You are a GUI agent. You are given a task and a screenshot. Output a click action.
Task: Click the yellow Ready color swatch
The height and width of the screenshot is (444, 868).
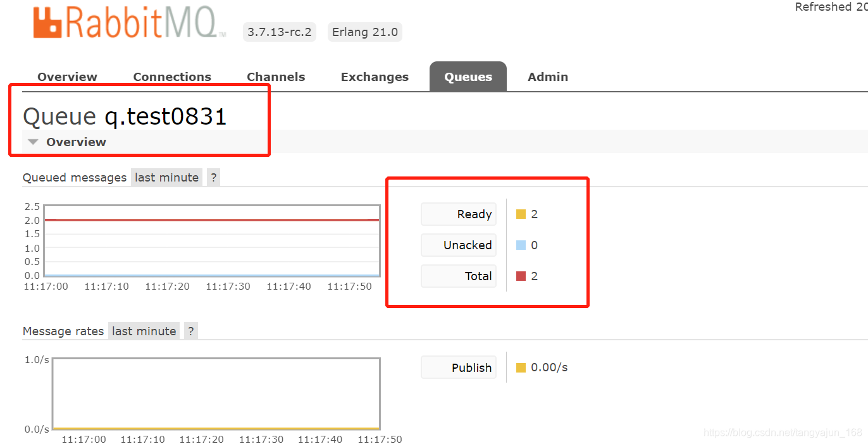(x=521, y=214)
